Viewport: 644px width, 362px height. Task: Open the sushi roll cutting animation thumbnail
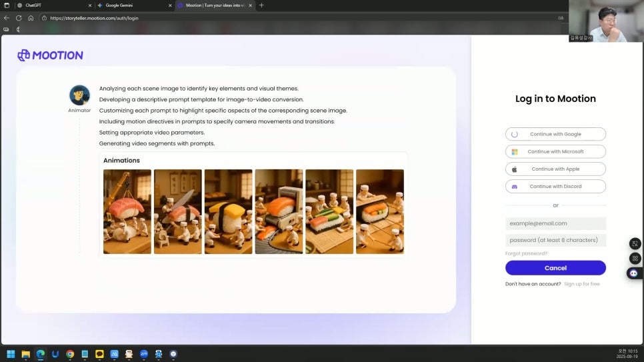click(x=380, y=211)
